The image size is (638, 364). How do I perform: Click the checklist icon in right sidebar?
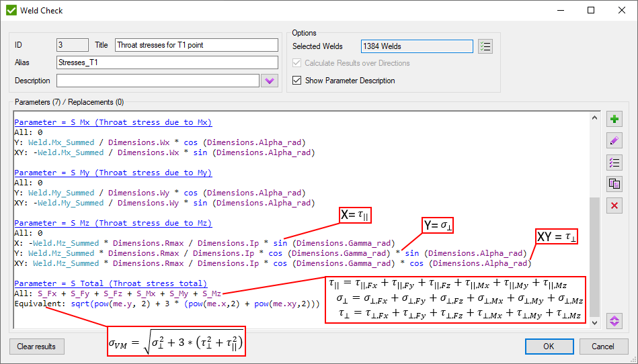click(614, 163)
